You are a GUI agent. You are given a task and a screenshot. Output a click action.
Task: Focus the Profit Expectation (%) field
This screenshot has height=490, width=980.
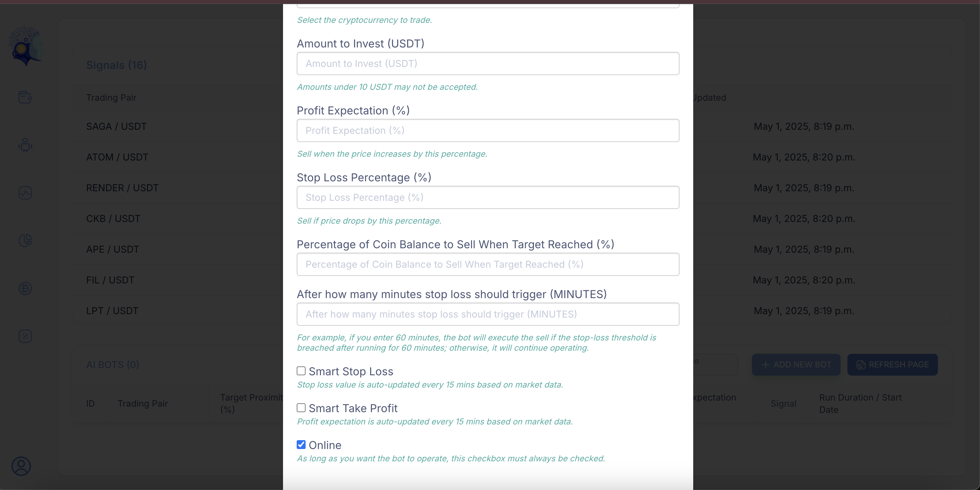pos(488,130)
